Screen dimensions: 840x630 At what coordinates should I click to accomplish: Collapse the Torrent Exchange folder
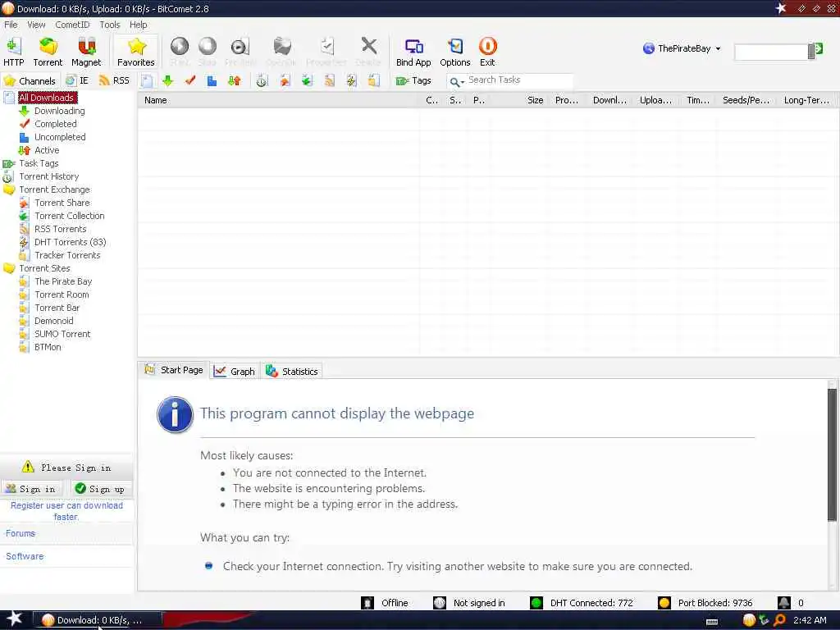click(54, 189)
